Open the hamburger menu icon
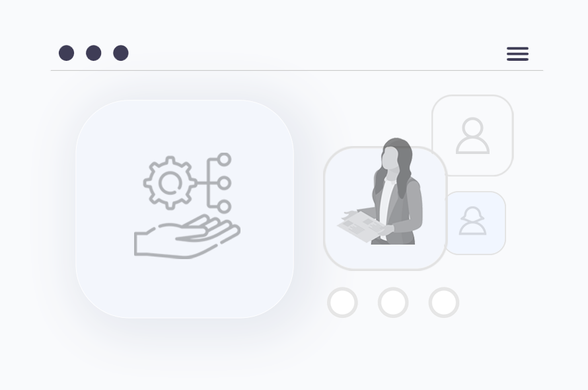This screenshot has width=588, height=390. [x=517, y=54]
